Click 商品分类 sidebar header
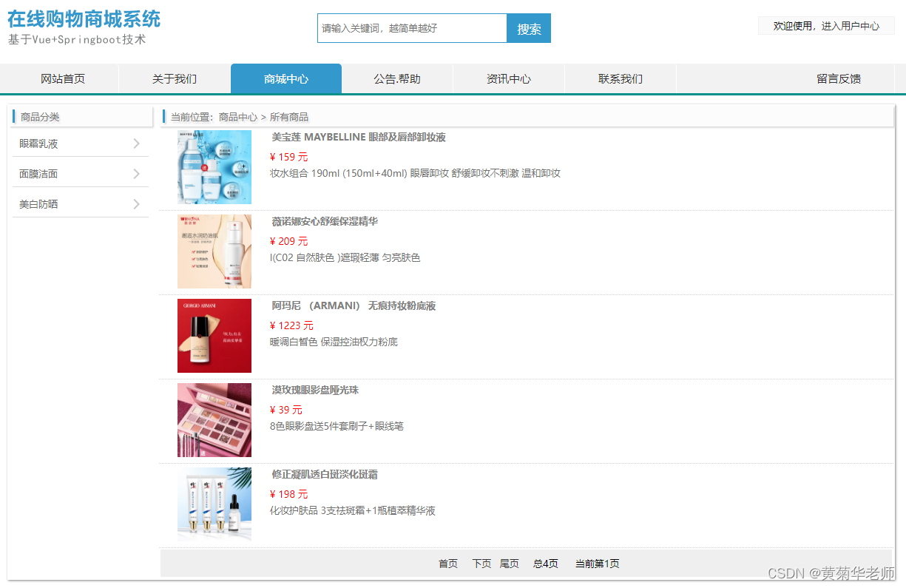Screen dimensions: 906x588 [40, 117]
